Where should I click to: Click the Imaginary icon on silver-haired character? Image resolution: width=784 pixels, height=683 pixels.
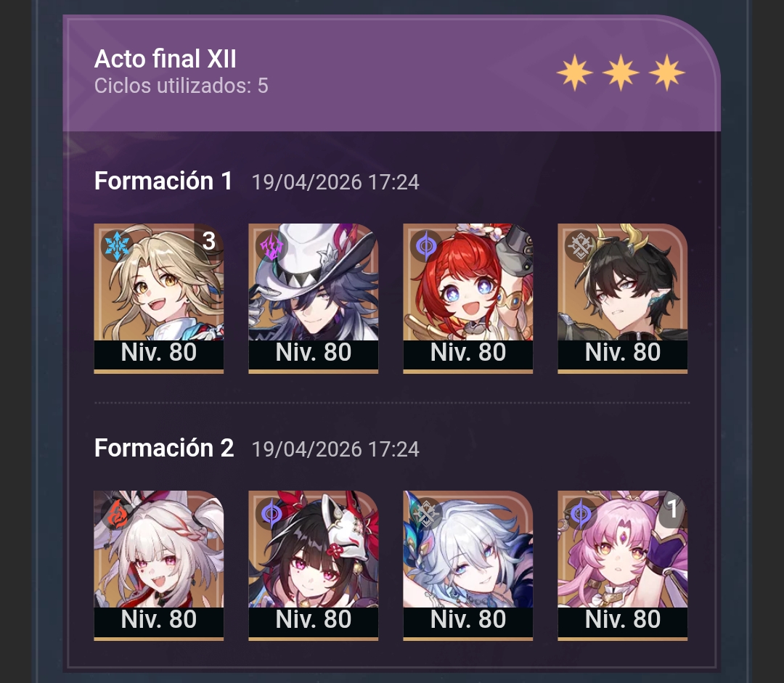[426, 513]
